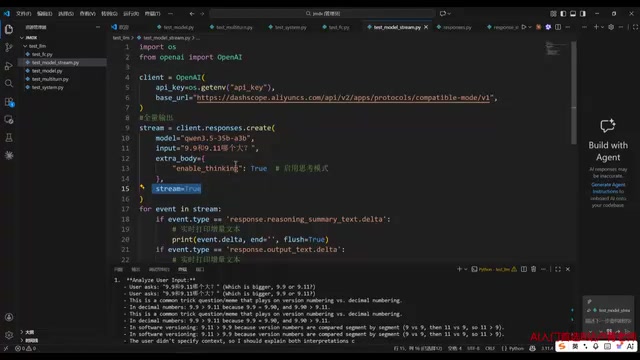Run the Python file with play button
Image resolution: width=640 pixels, height=360 pixels.
click(524, 27)
